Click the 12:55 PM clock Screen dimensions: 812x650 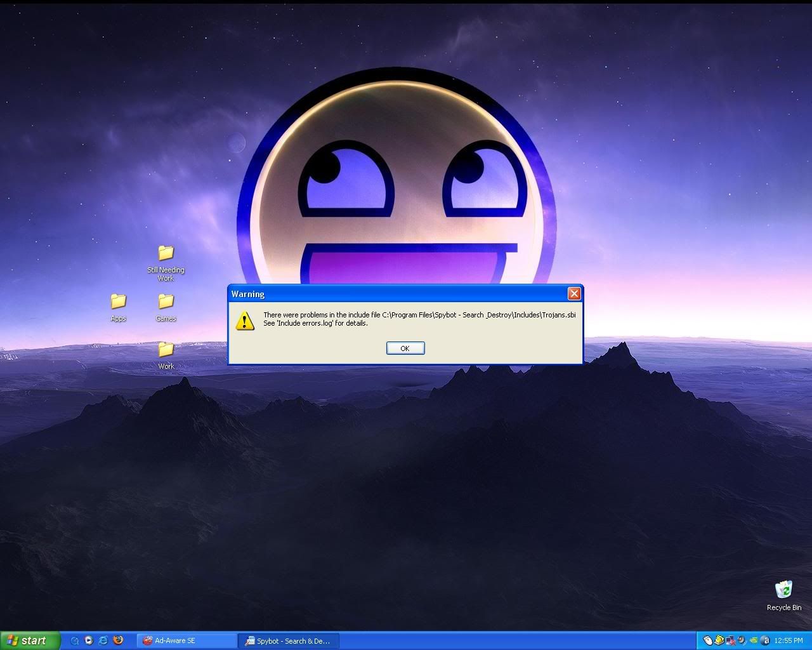789,640
